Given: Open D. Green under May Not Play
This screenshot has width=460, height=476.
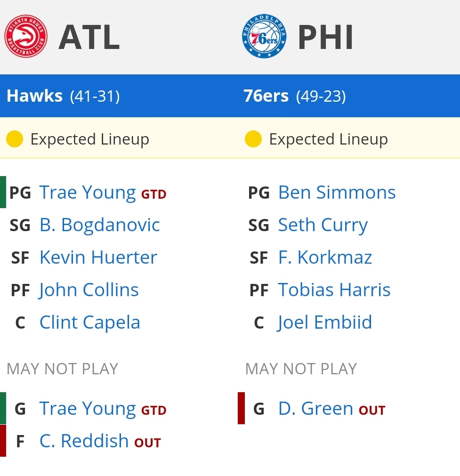Looking at the screenshot, I should [316, 409].
